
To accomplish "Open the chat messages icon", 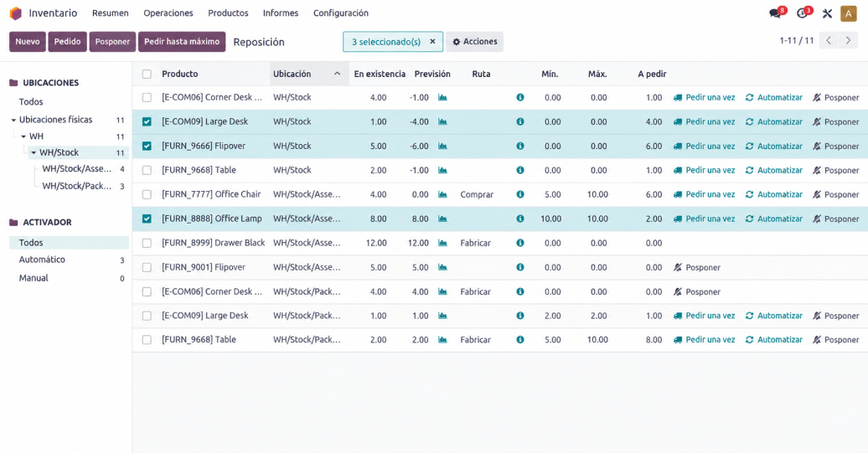I will 775,13.
